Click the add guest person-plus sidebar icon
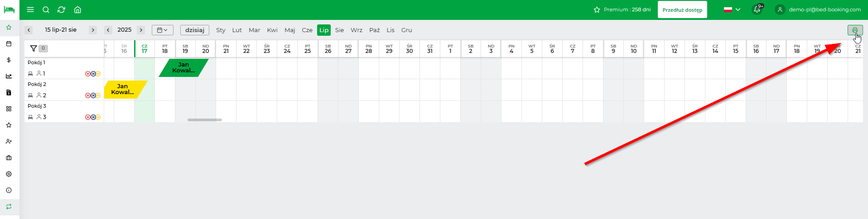This screenshot has width=868, height=219. point(9,141)
